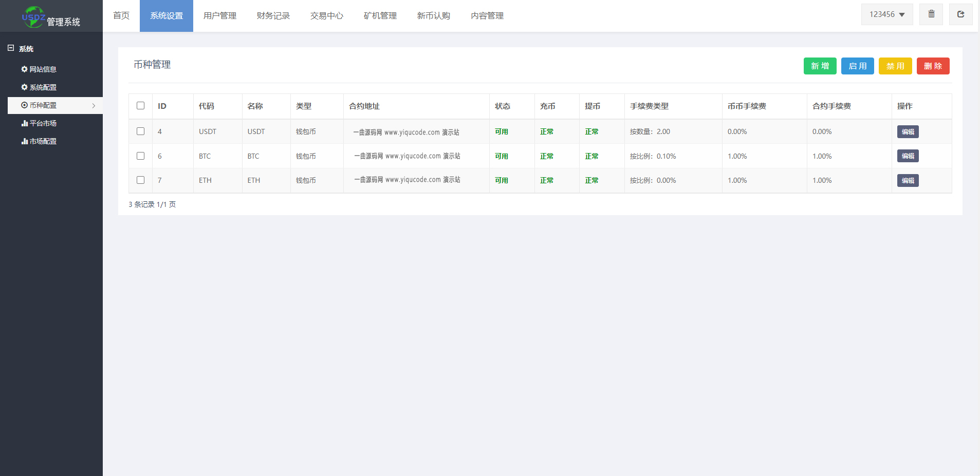The height and width of the screenshot is (476, 980).
Task: Collapse the 系统 sidebar section
Action: (11, 48)
